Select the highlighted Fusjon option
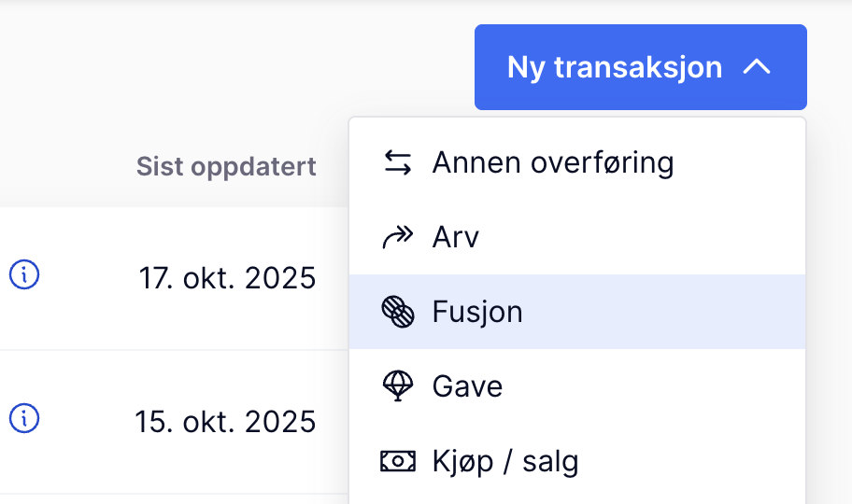 477,312
